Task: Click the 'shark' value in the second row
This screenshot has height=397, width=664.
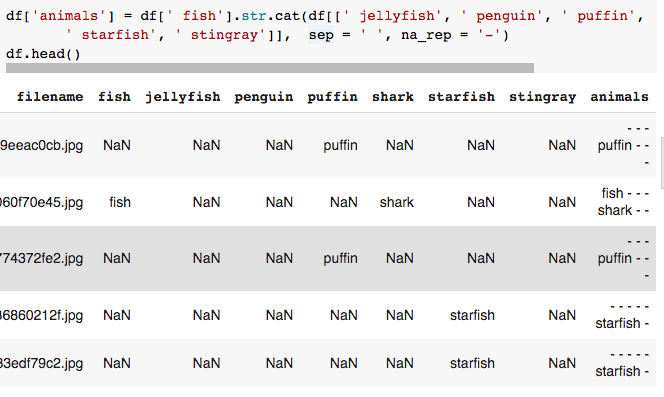Action: (397, 202)
